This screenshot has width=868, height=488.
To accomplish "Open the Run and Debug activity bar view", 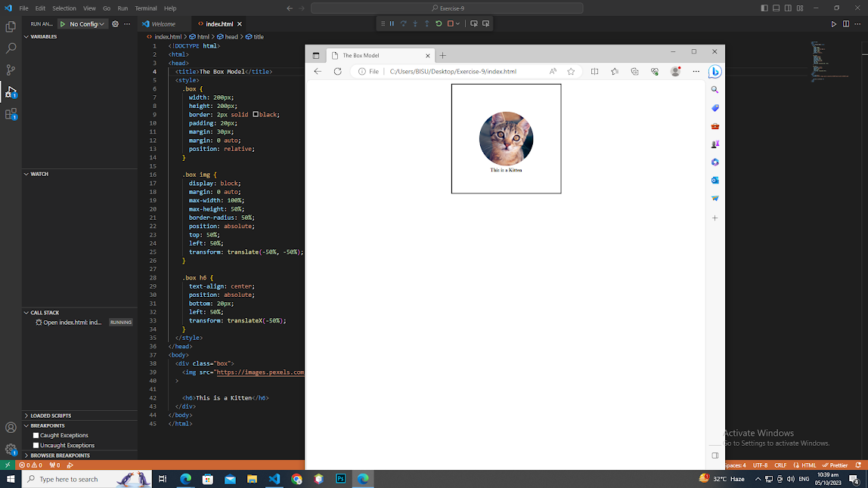I will (x=11, y=91).
